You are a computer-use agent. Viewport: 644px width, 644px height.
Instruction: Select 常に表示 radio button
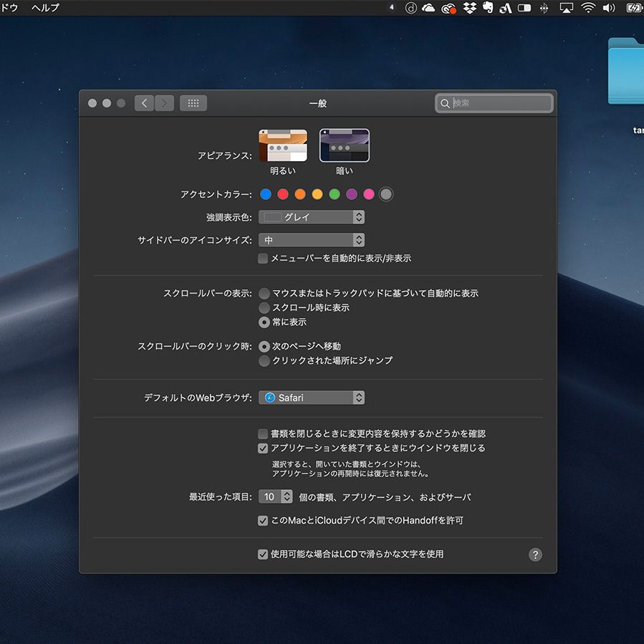(x=264, y=322)
